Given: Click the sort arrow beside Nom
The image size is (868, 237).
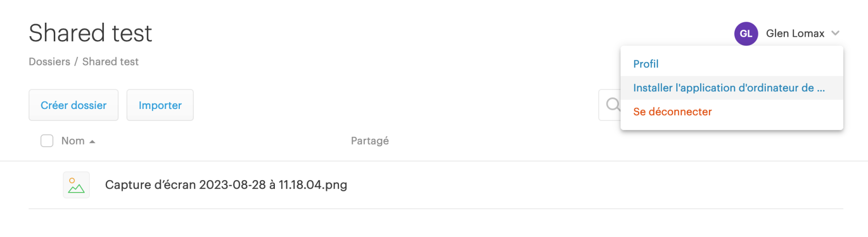Looking at the screenshot, I should 92,141.
